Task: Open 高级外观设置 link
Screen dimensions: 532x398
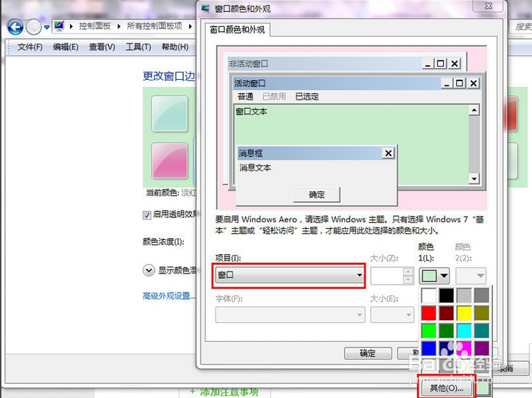Action: click(x=169, y=296)
